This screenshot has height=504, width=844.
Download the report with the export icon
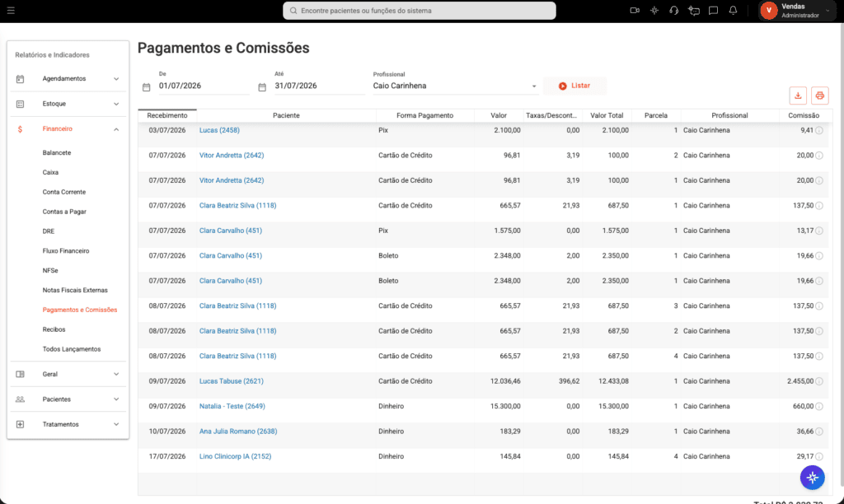coord(798,96)
